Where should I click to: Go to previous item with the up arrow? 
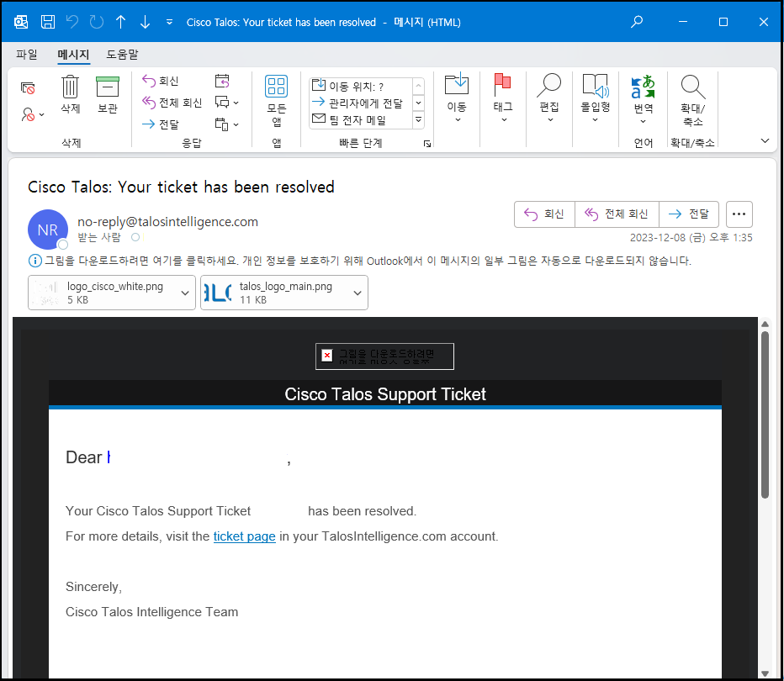[120, 22]
